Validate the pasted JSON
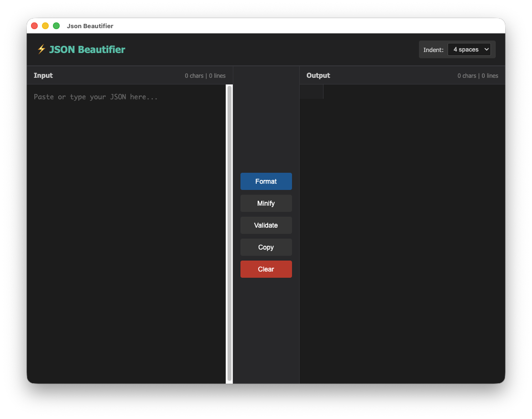Viewport: 532px width, 419px height. pyautogui.click(x=266, y=225)
